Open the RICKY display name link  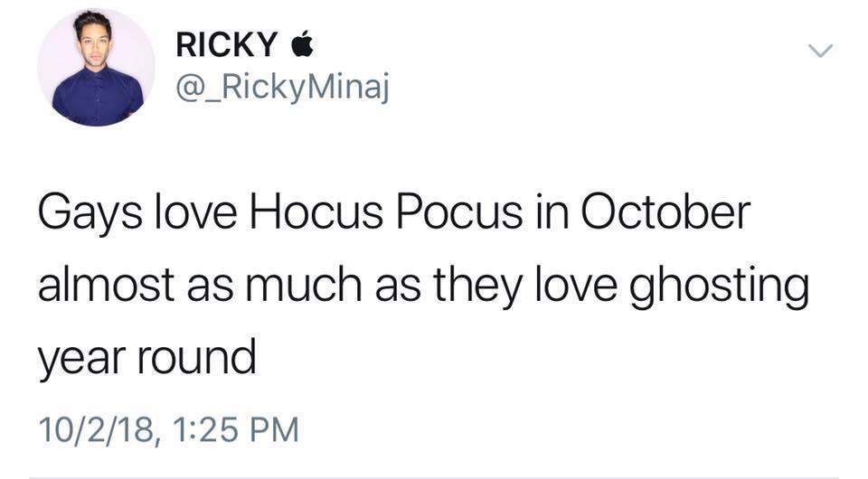coord(225,43)
